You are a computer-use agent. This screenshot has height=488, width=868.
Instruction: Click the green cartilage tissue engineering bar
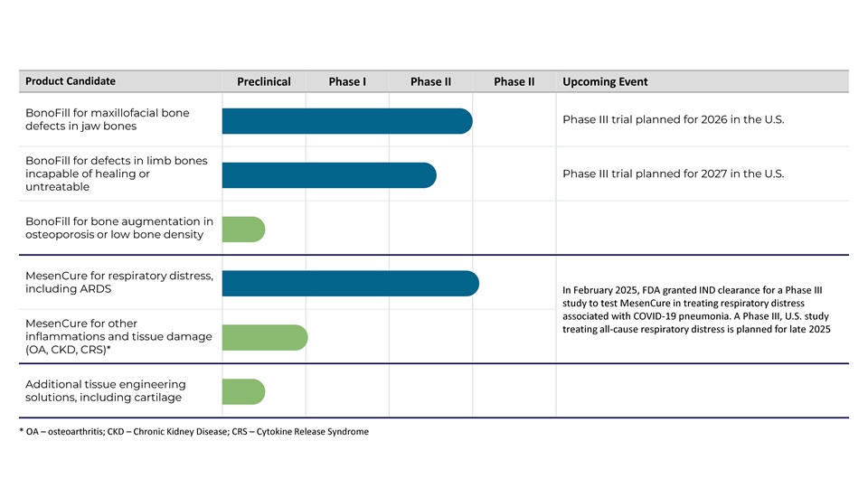click(243, 391)
